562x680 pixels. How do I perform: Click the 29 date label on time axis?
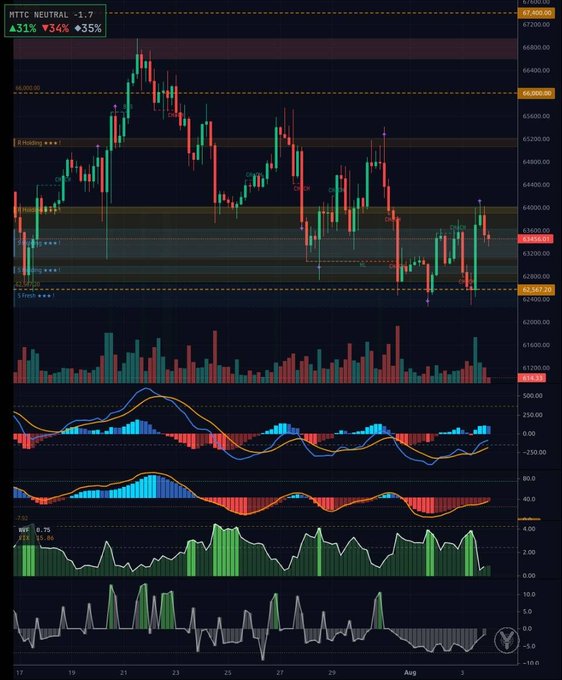click(x=332, y=673)
